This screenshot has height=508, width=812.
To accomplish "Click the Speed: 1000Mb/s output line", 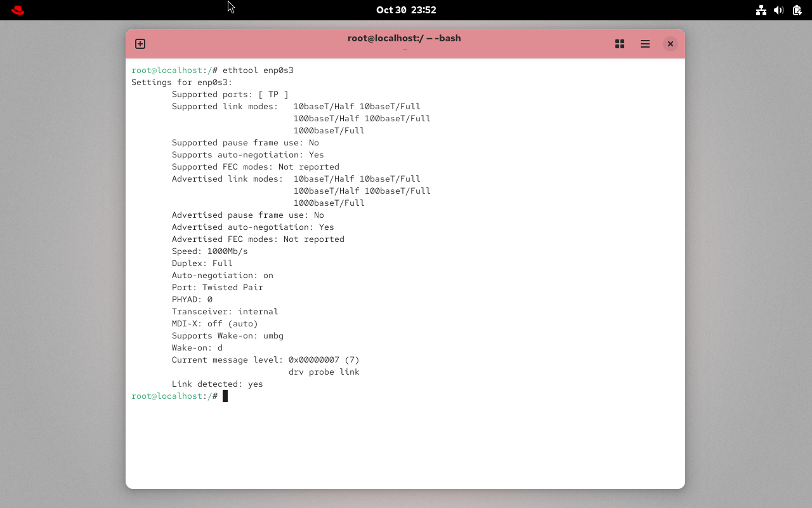I will coord(210,251).
